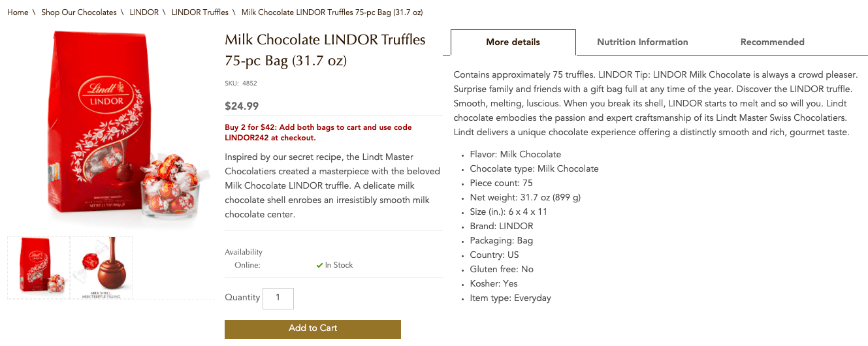Image resolution: width=868 pixels, height=346 pixels.
Task: Click into the Quantity input field
Action: [x=278, y=298]
